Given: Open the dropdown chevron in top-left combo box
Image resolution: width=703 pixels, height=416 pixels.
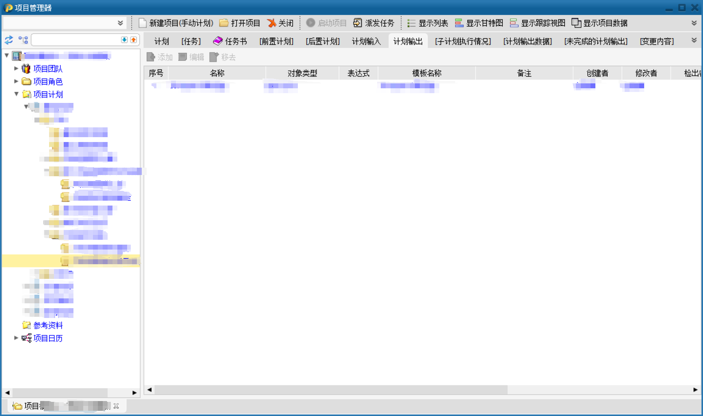Looking at the screenshot, I should point(120,23).
